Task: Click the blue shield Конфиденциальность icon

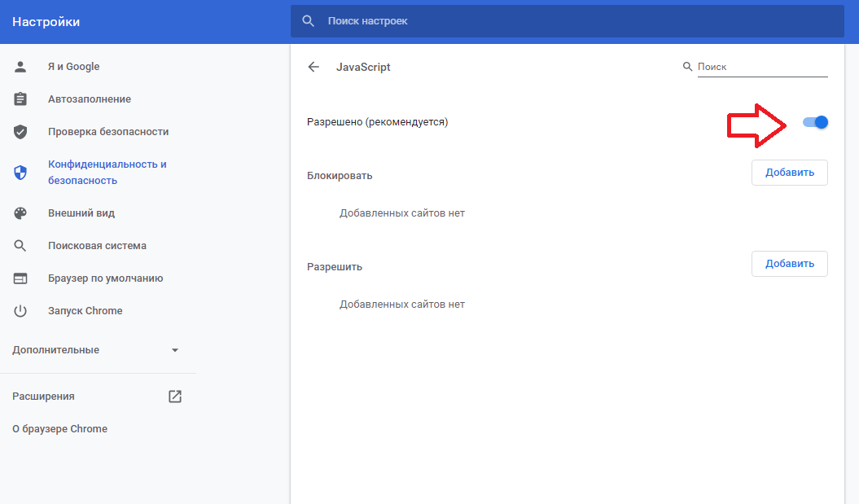Action: pyautogui.click(x=20, y=173)
